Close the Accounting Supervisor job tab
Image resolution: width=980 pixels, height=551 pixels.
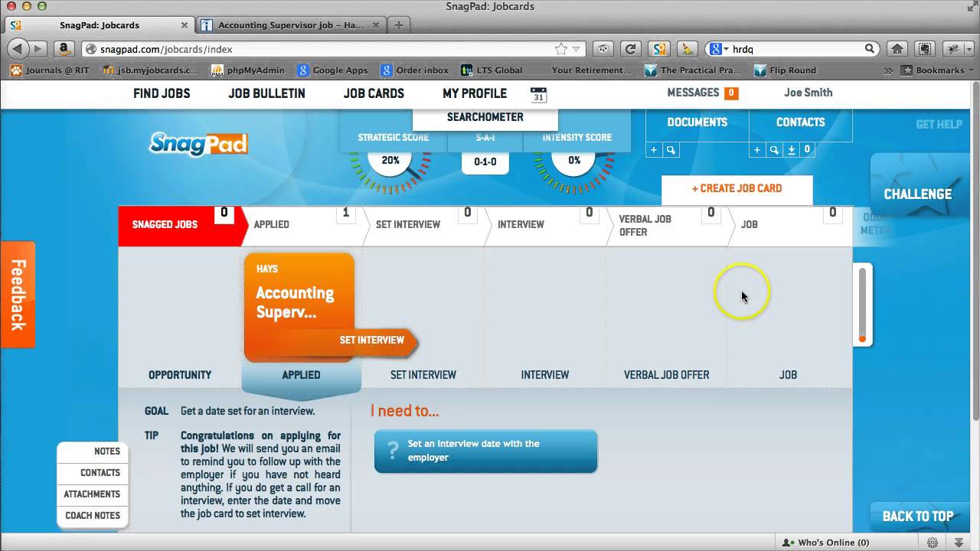tap(375, 25)
